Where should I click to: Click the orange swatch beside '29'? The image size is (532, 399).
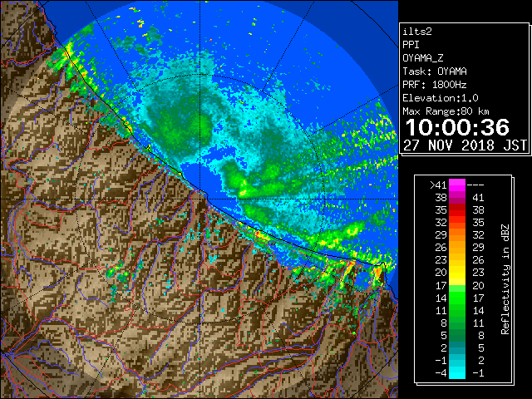click(457, 234)
